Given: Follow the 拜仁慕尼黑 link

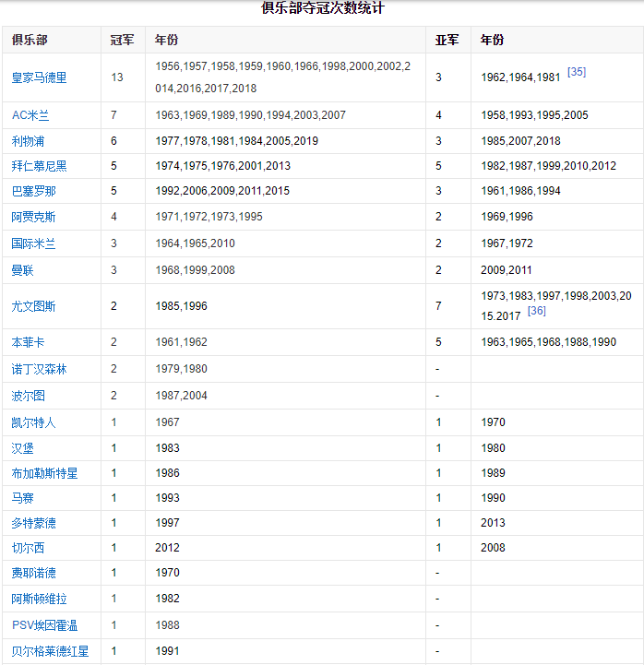Looking at the screenshot, I should pos(39,166).
